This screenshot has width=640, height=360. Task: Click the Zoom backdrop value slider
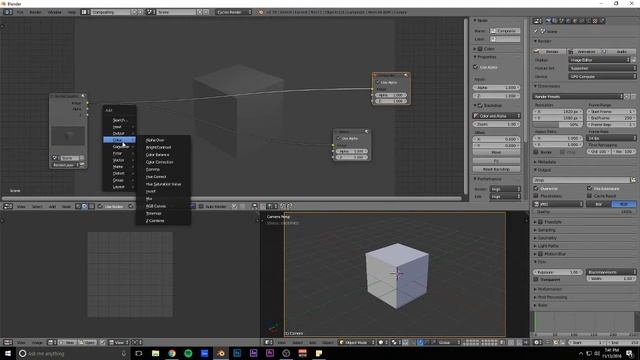(x=496, y=124)
